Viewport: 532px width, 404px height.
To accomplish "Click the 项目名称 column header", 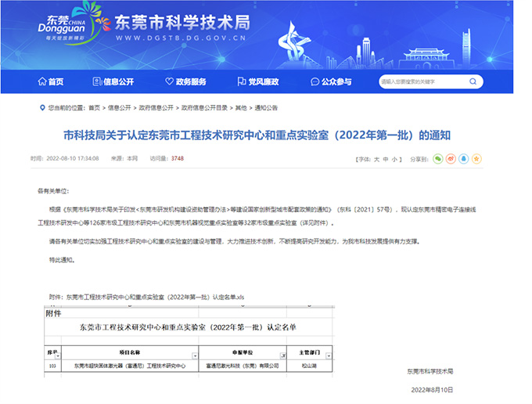I will [x=130, y=352].
